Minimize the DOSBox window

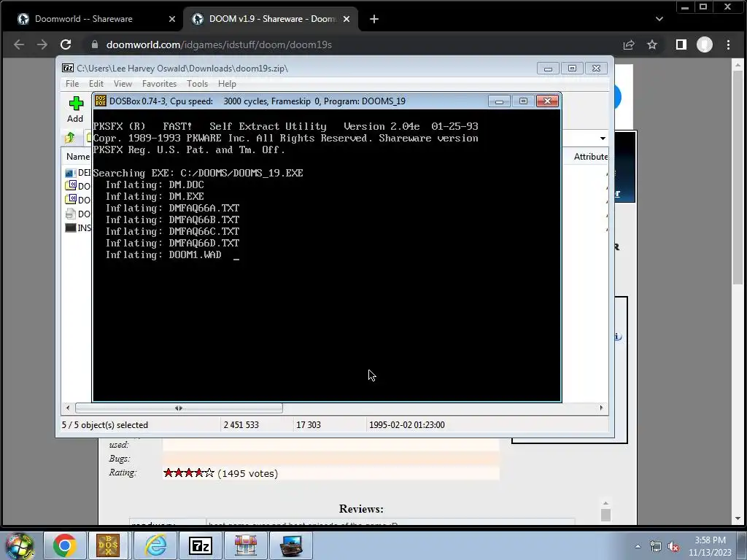click(499, 101)
